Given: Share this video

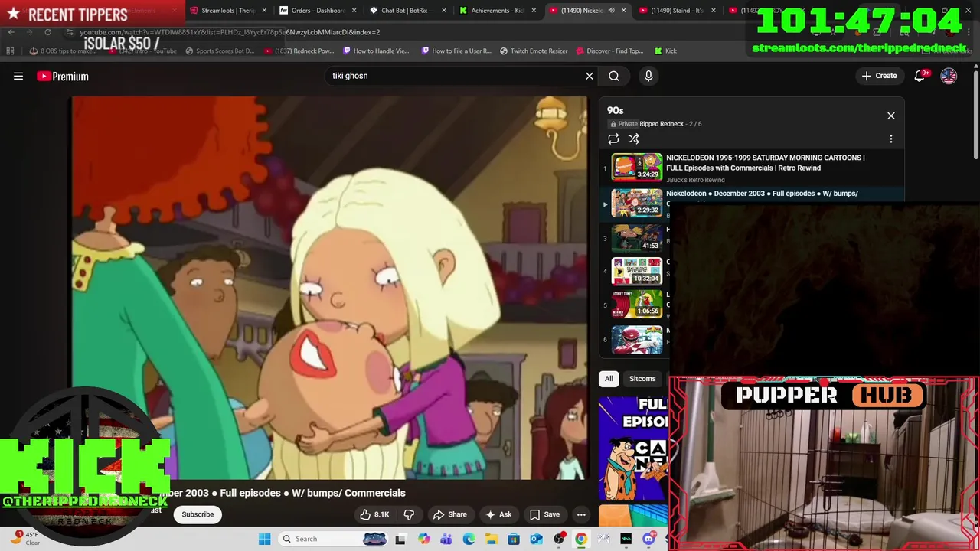Looking at the screenshot, I should click(449, 514).
